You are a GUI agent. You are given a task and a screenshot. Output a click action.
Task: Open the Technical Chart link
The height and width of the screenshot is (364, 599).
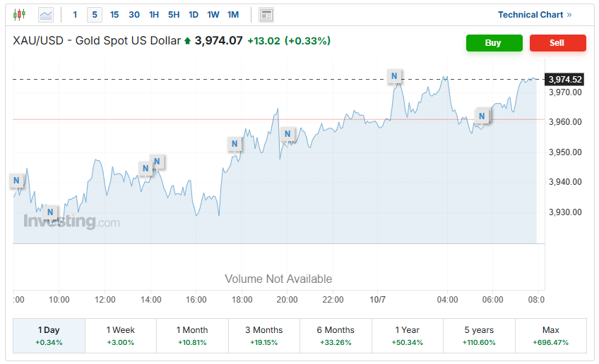click(x=535, y=14)
